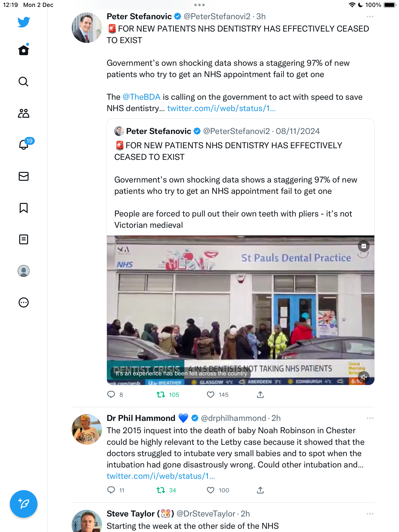Expand the More circle menu in sidebar
The height and width of the screenshot is (532, 399).
click(x=24, y=302)
